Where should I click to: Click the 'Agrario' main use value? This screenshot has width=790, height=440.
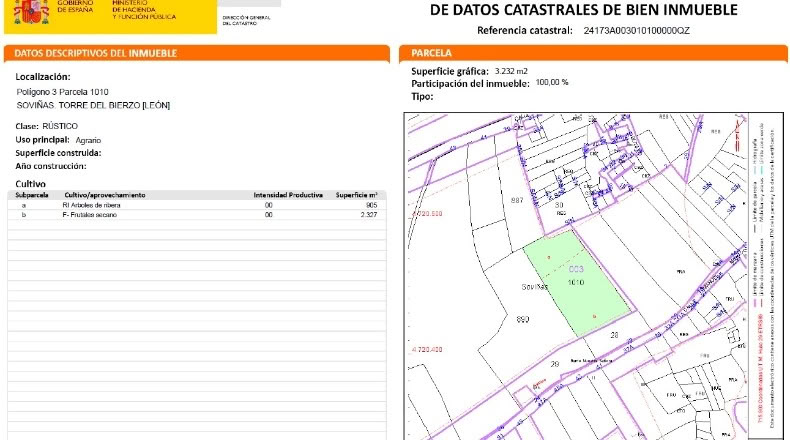pyautogui.click(x=88, y=140)
